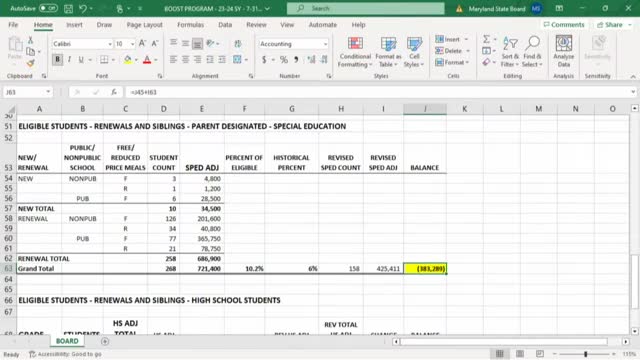Click AutoSum sigma icon
640x360 pixels.
pos(486,39)
